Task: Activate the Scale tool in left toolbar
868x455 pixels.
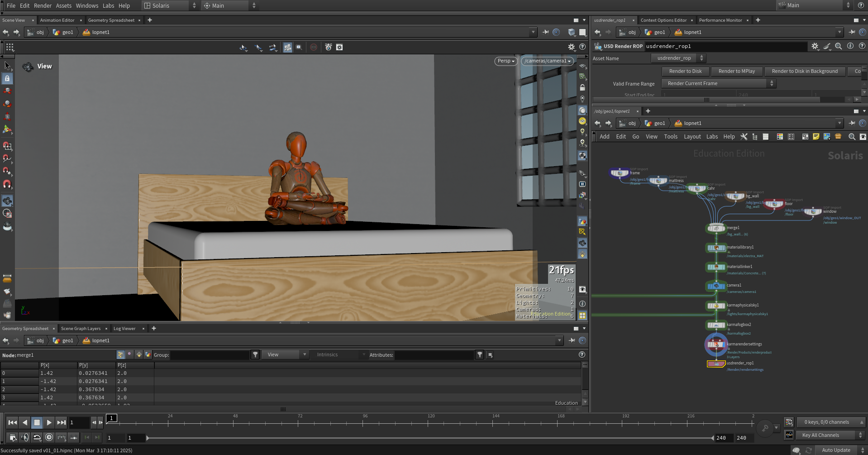Action: pyautogui.click(x=7, y=116)
